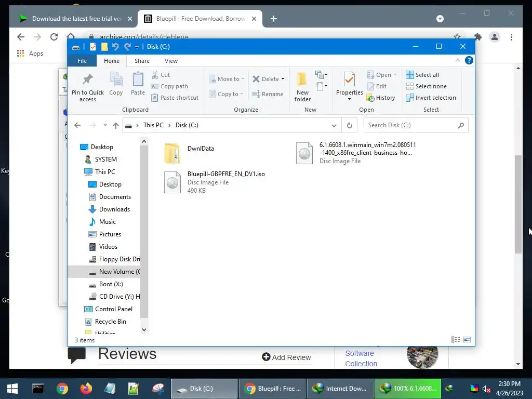Click Invert selection in ribbon
This screenshot has height=399, width=532.
coord(431,98)
